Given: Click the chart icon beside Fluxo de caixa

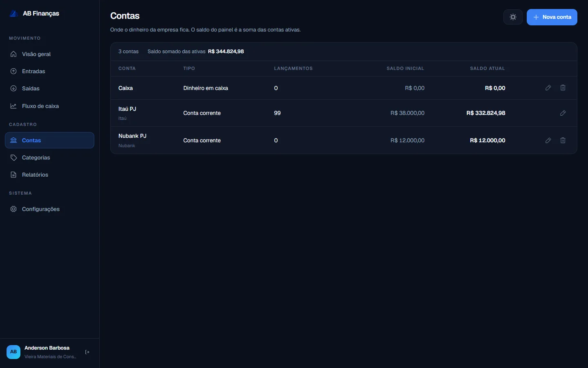Looking at the screenshot, I should [x=13, y=106].
